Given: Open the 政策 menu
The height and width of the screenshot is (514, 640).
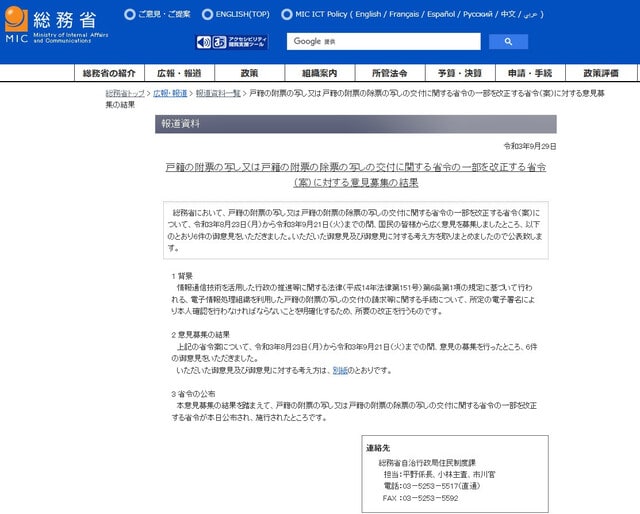Looking at the screenshot, I should tap(249, 73).
